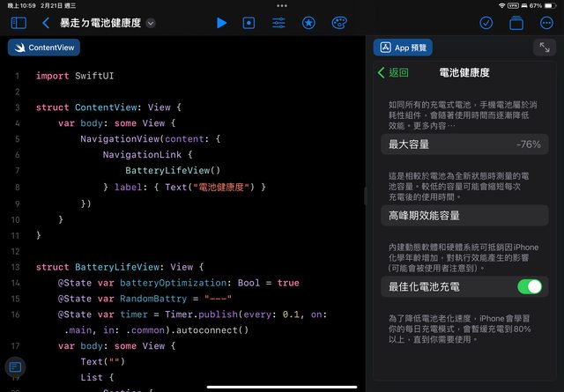Image resolution: width=564 pixels, height=392 pixels.
Task: Open the starred snippets library icon
Action: [308, 23]
